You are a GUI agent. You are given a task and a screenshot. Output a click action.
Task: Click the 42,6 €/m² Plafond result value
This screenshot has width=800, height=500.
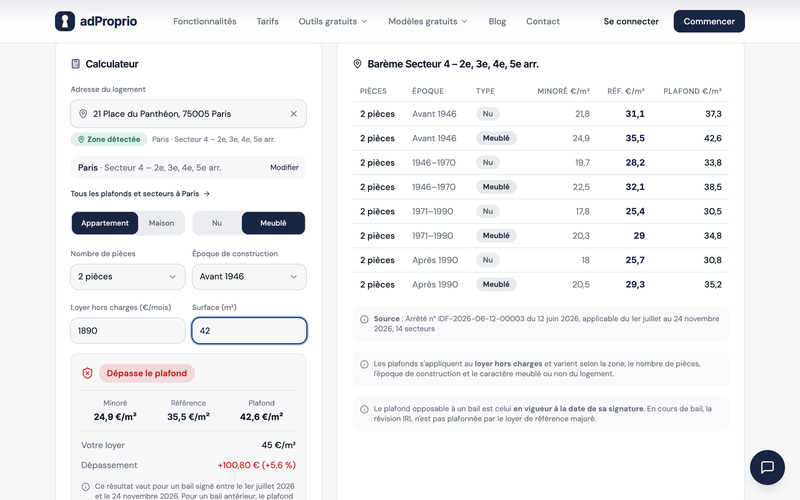262,417
